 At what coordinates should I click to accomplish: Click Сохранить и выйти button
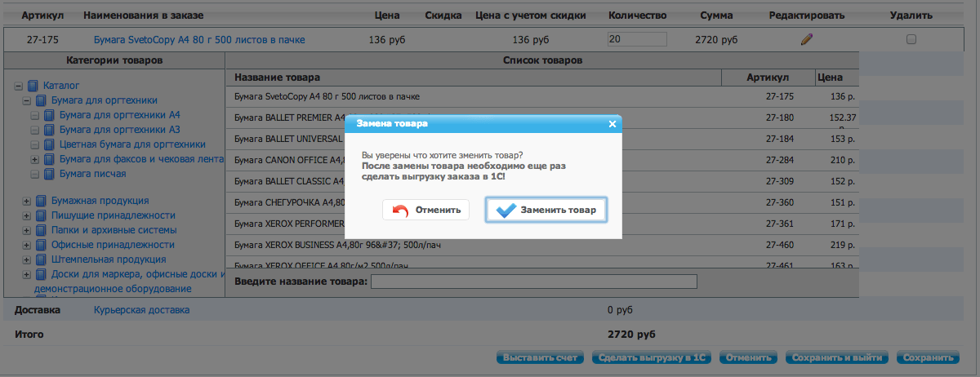(837, 357)
